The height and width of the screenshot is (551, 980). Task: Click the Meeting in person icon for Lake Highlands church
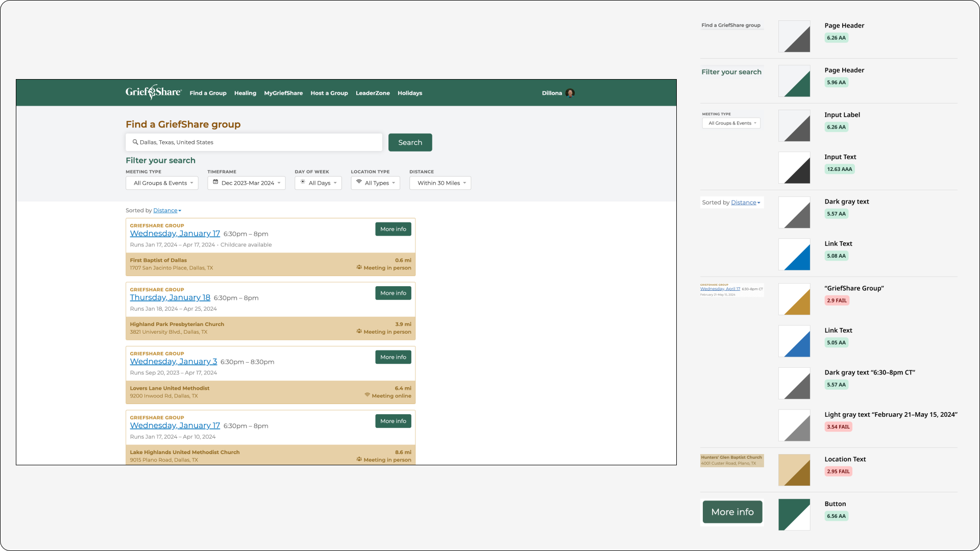point(359,459)
